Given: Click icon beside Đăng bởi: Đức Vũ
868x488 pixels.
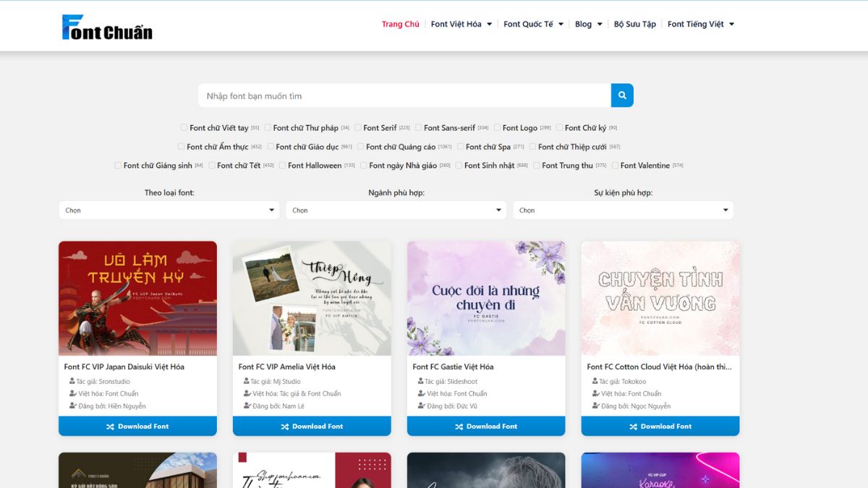Looking at the screenshot, I should [x=421, y=406].
